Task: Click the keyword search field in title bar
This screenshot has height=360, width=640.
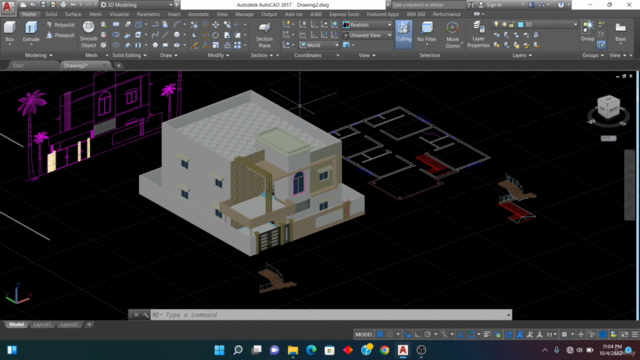Action: 428,5
